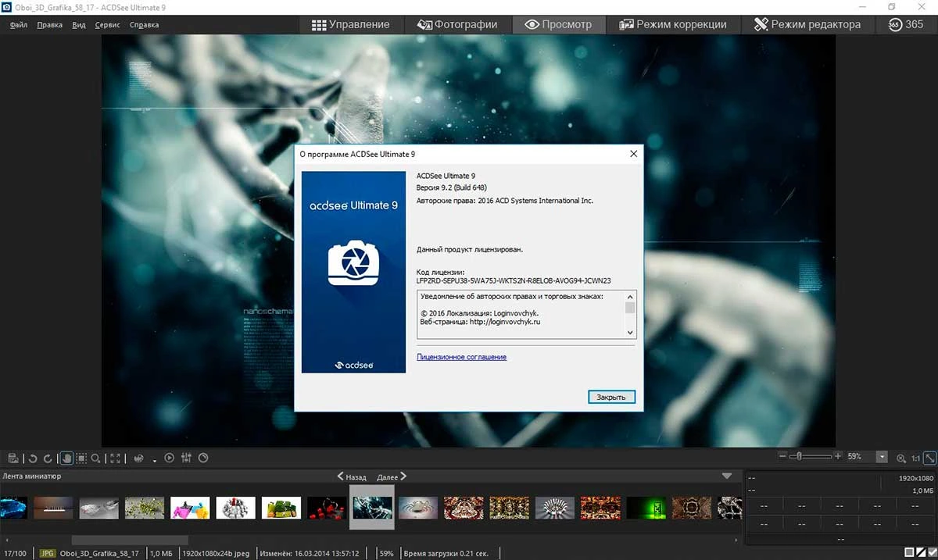Select the green glowing thumbnail
The height and width of the screenshot is (560, 938).
pyautogui.click(x=646, y=508)
